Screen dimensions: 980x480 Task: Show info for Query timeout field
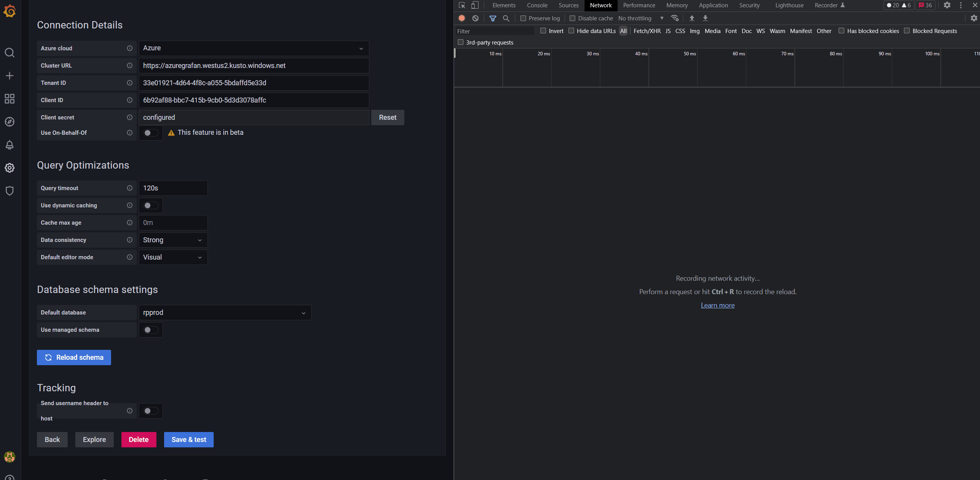pos(130,188)
